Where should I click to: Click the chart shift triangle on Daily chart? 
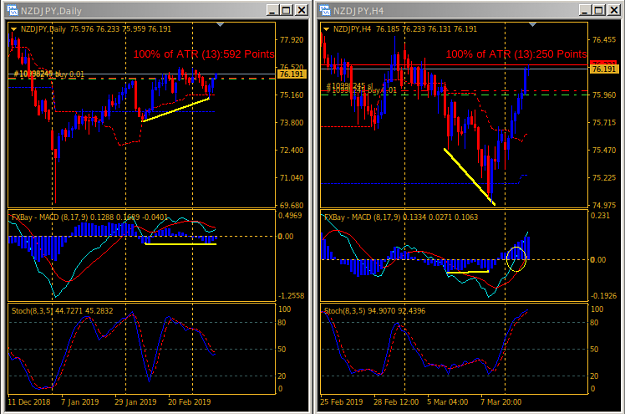(220, 25)
